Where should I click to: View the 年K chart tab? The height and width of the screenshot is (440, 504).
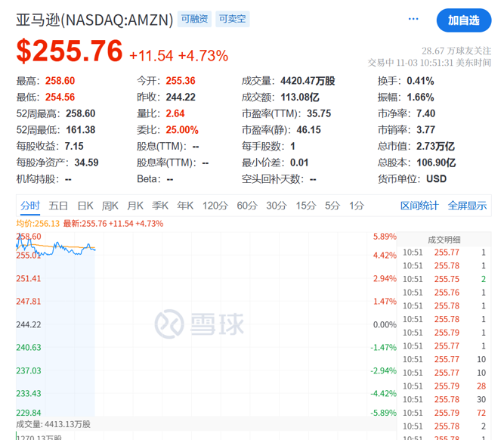pyautogui.click(x=185, y=206)
